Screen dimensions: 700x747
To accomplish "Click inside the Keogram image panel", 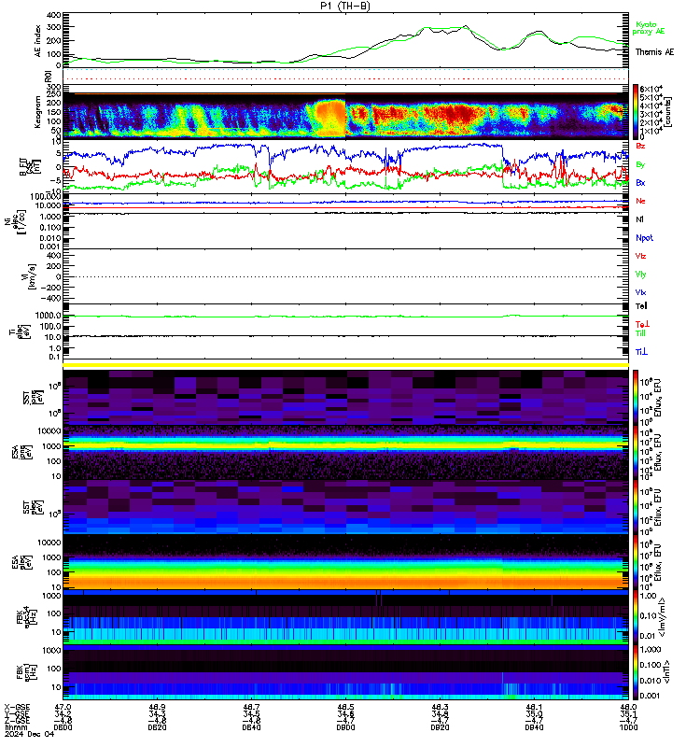I will click(x=345, y=115).
